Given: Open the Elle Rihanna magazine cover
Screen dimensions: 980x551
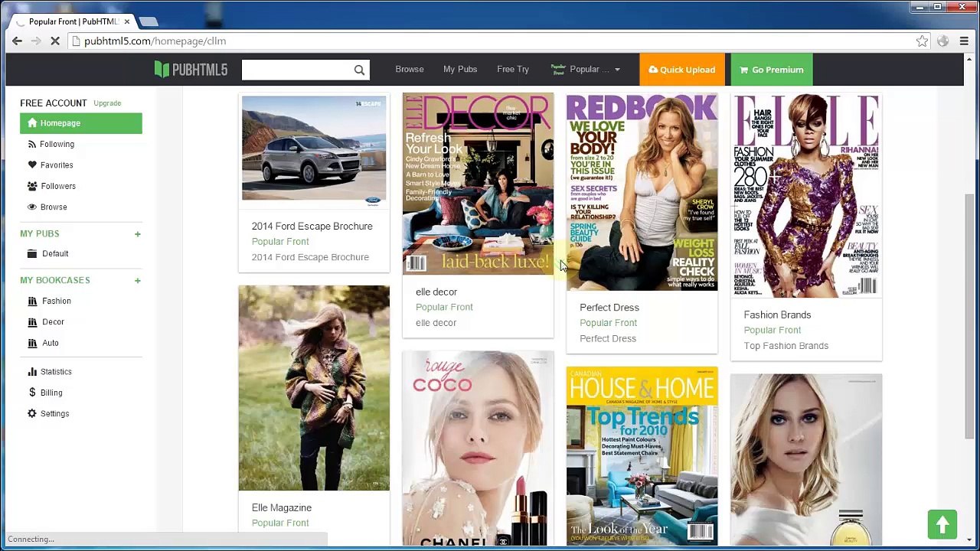Looking at the screenshot, I should [806, 196].
